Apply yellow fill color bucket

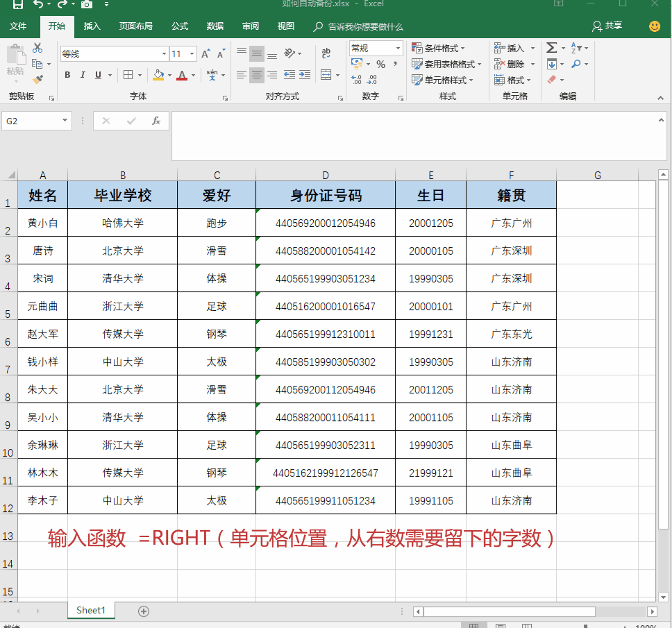[x=158, y=75]
